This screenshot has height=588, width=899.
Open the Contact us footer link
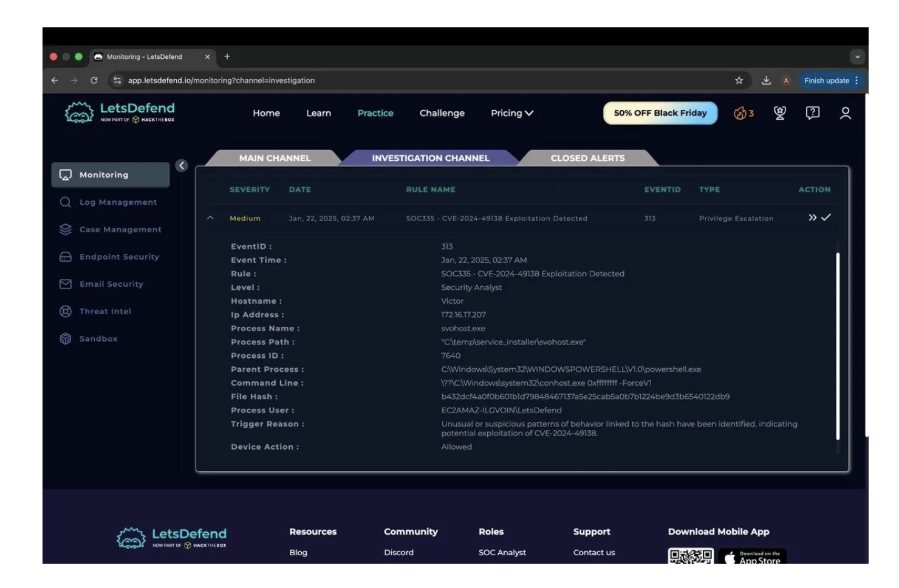click(594, 552)
